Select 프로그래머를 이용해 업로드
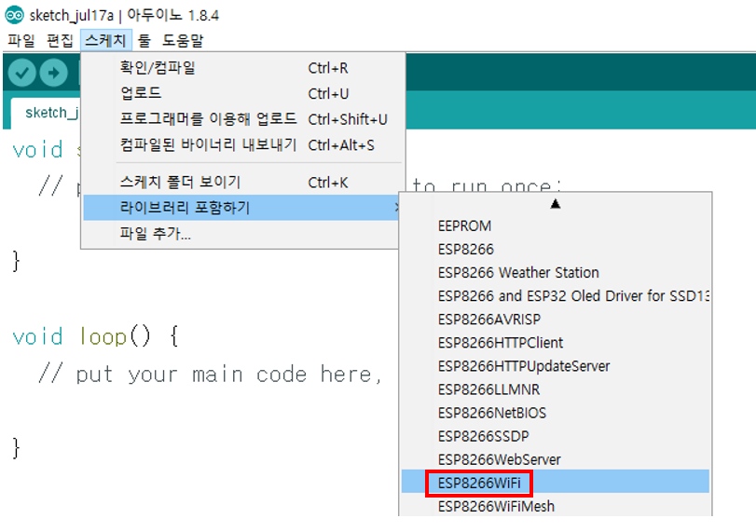Viewport: 756px width, 532px height. tap(242, 119)
